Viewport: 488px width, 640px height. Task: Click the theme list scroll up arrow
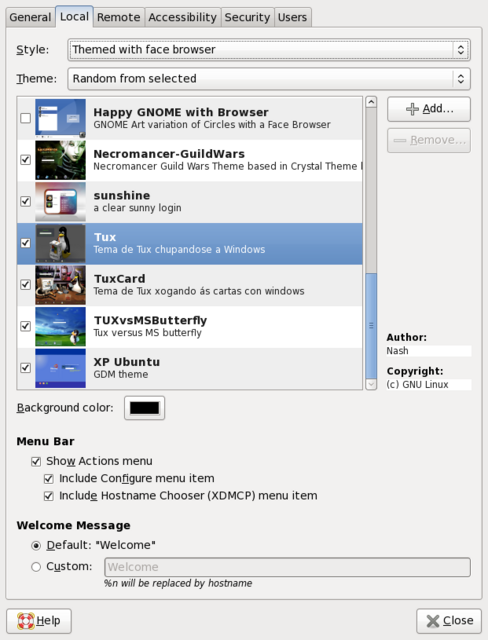[371, 102]
